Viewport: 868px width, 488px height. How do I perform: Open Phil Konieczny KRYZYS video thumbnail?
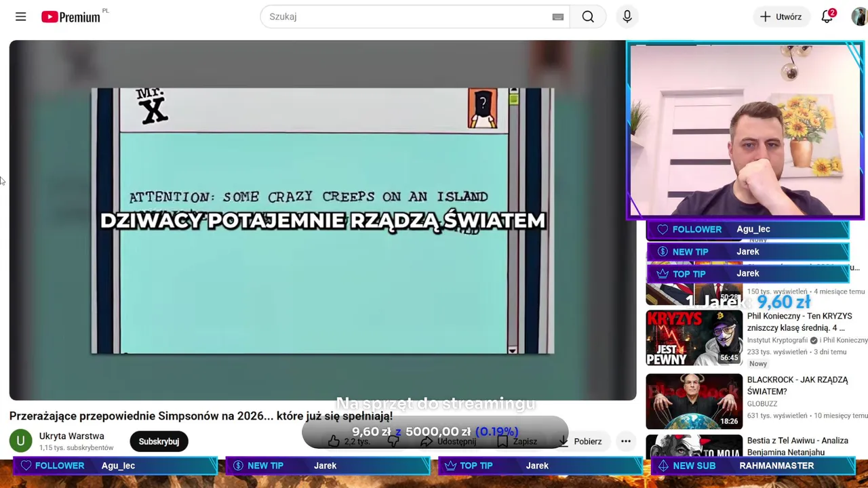pyautogui.click(x=694, y=338)
